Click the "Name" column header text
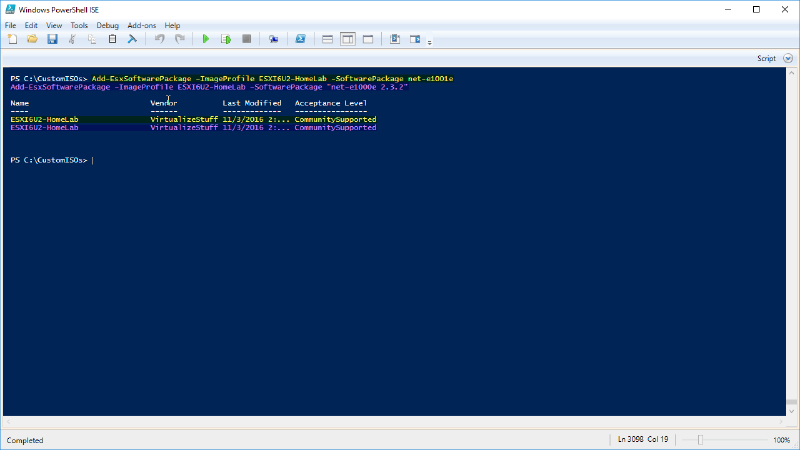Screen dimensions: 800x450 (x=19, y=103)
